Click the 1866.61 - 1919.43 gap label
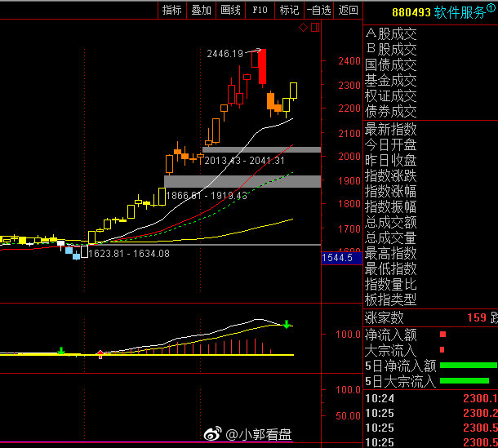498x448 pixels. click(x=207, y=196)
